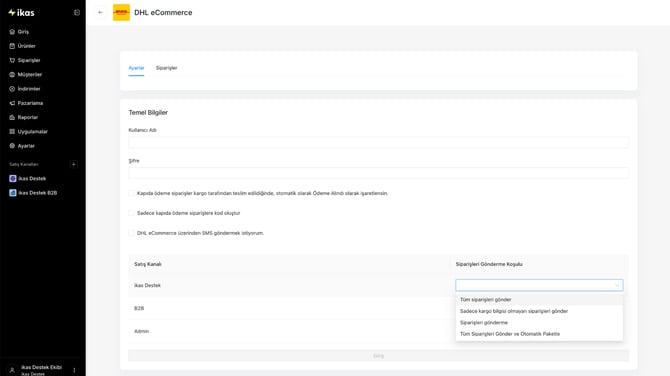670x376 pixels.
Task: Click the Pazarlama megaphone icon
Action: pos(12,103)
